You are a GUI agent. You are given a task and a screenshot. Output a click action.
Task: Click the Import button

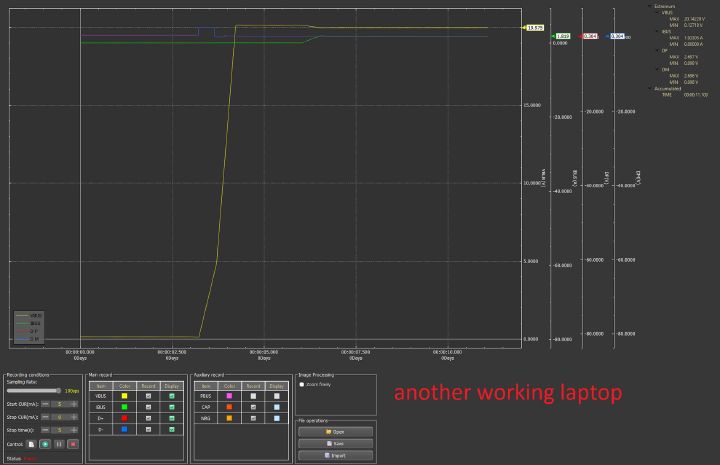(x=335, y=455)
